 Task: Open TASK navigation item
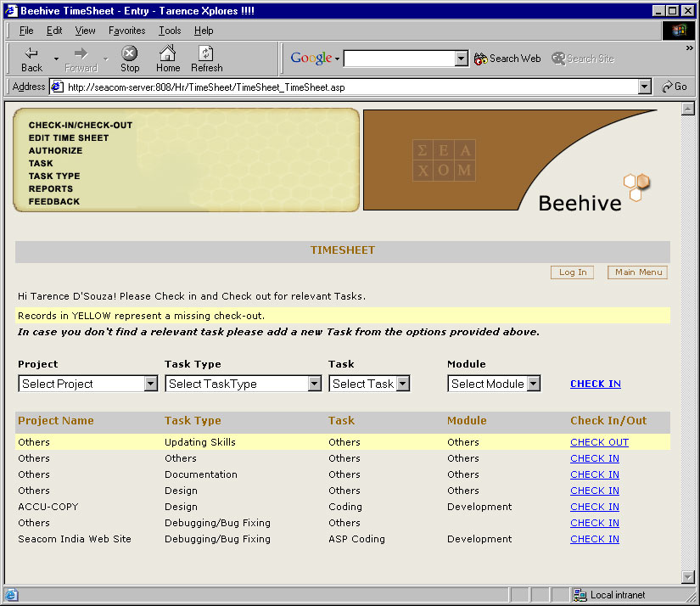[41, 164]
